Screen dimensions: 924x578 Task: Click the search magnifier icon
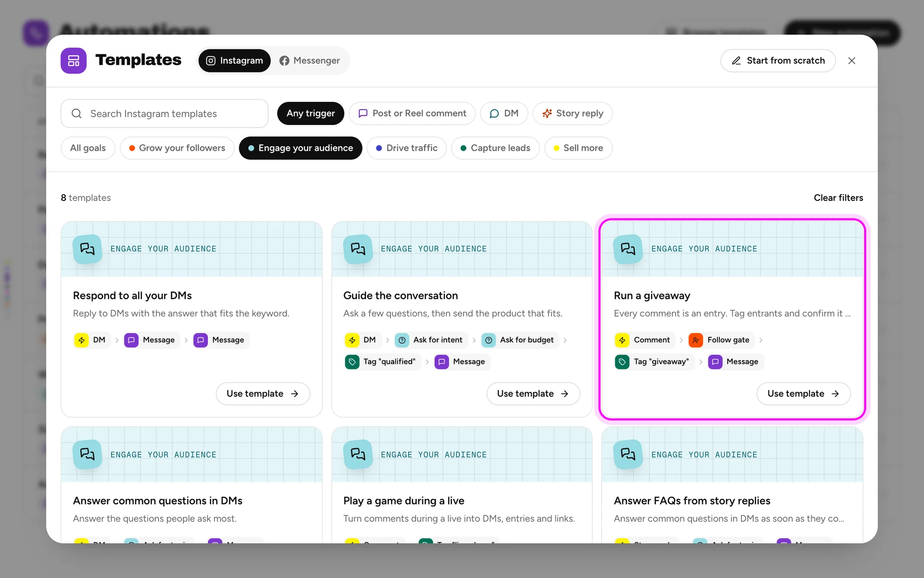(x=76, y=113)
